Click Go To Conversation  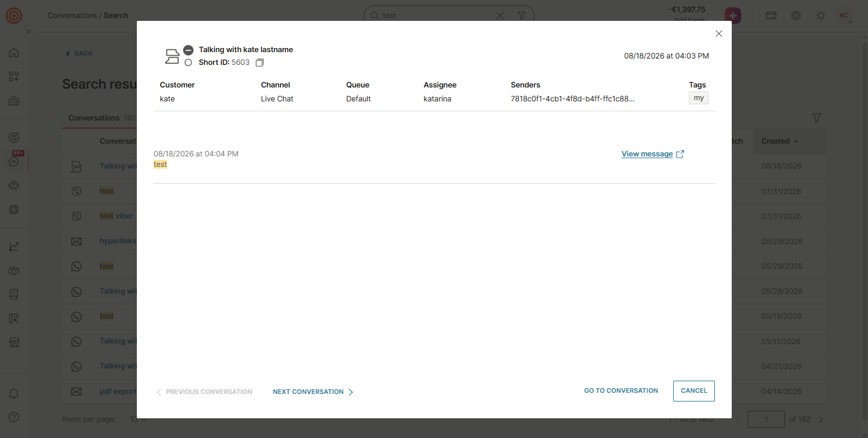coord(621,390)
